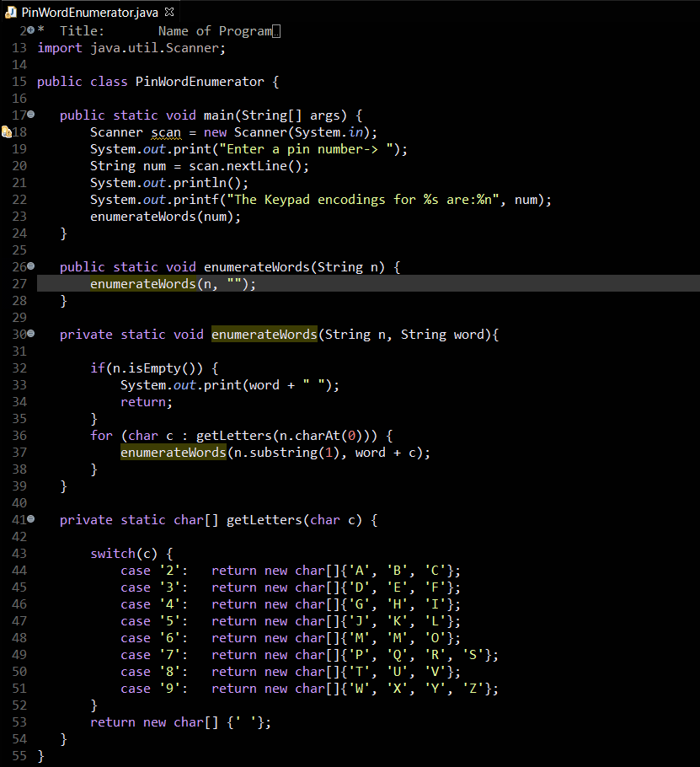This screenshot has height=767, width=700.
Task: Click line number 18 in the gutter
Action: 19,131
